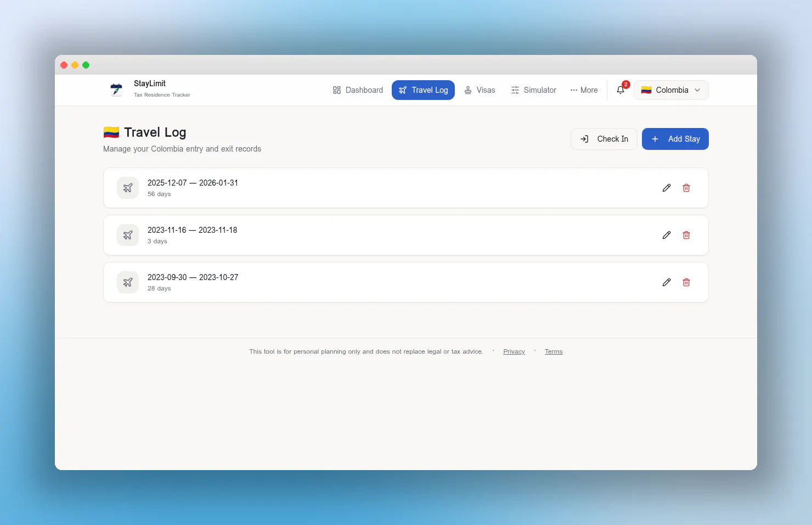Open the Terms link in footer
812x525 pixels.
point(554,351)
